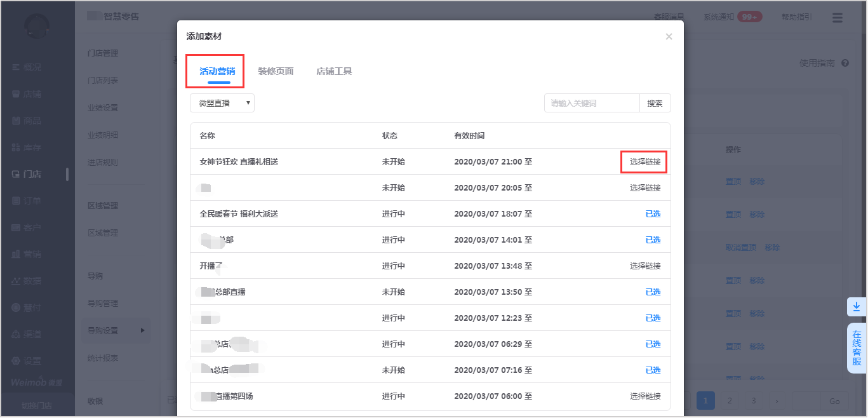Go to 库存 via its sidebar icon
The image size is (868, 418).
(16, 147)
